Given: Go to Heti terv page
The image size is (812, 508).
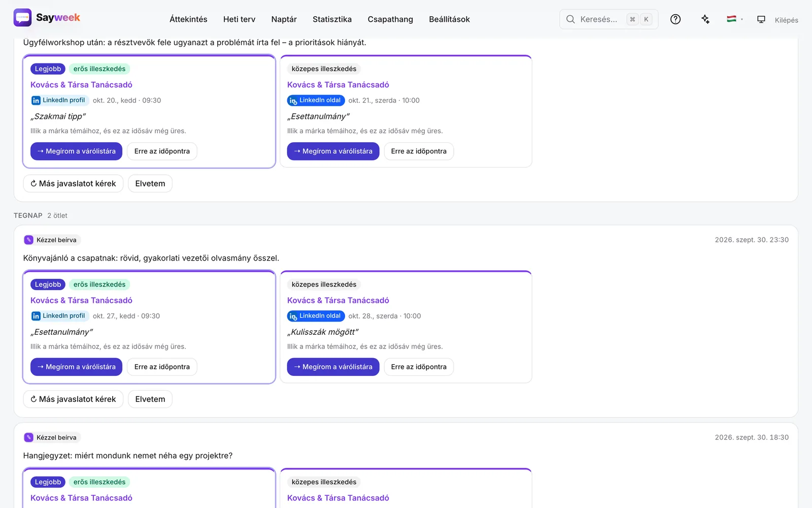Looking at the screenshot, I should pos(239,19).
